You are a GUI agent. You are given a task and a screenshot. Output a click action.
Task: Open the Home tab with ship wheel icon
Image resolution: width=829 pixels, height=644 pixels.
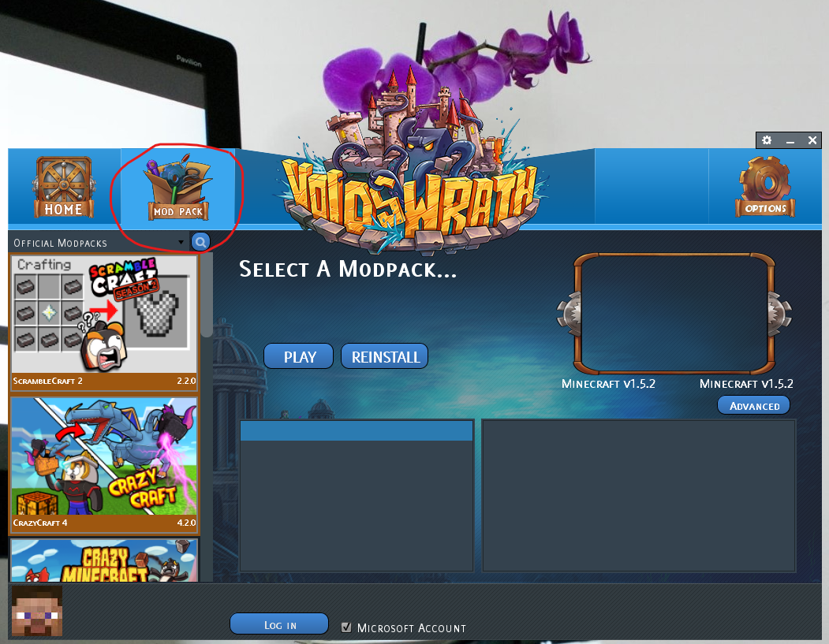tap(63, 187)
